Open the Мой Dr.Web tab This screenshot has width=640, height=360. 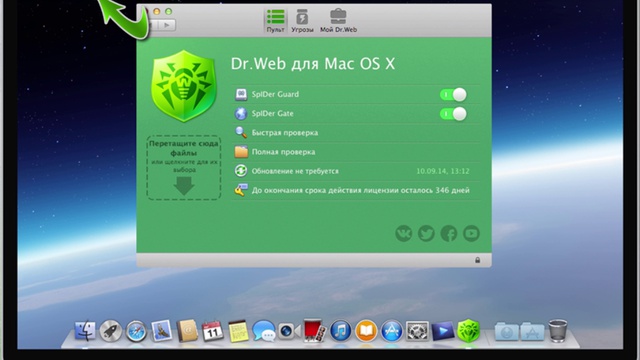(x=338, y=21)
